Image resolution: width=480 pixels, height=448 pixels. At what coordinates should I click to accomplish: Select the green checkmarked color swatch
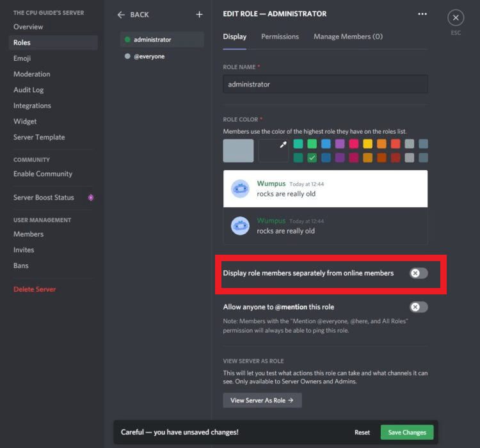coord(312,157)
